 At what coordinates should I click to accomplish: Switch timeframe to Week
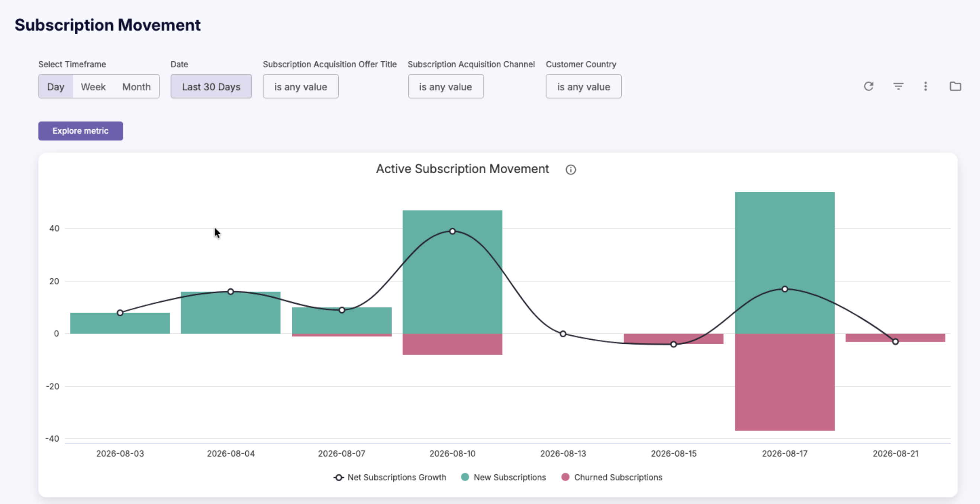[93, 87]
